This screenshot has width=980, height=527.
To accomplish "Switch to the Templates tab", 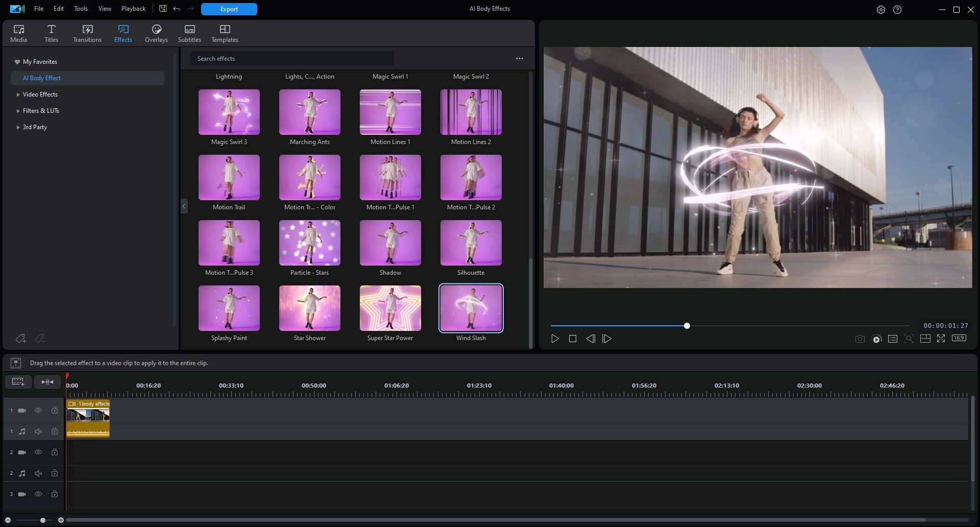I will click(224, 33).
